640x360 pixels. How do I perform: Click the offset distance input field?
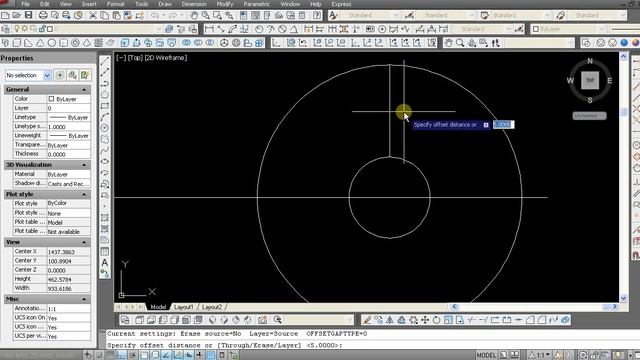coord(504,124)
